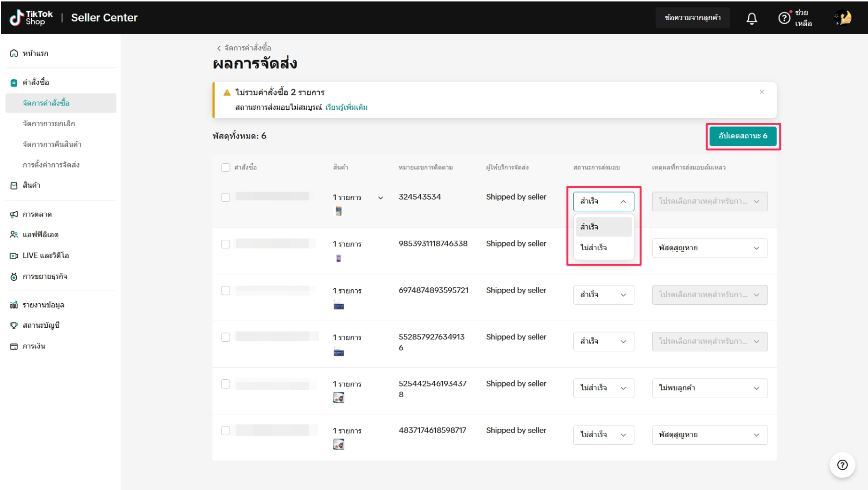Check the box for order 324543534
The height and width of the screenshot is (490, 868).
coord(226,197)
